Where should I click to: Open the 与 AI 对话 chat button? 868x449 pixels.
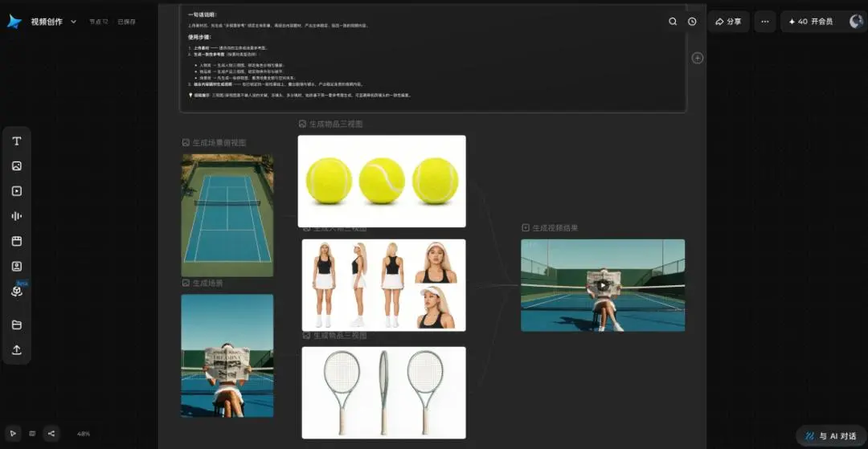(x=831, y=435)
